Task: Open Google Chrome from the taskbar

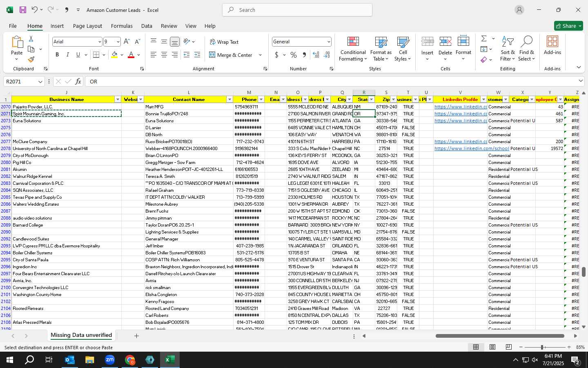Action: [130, 360]
